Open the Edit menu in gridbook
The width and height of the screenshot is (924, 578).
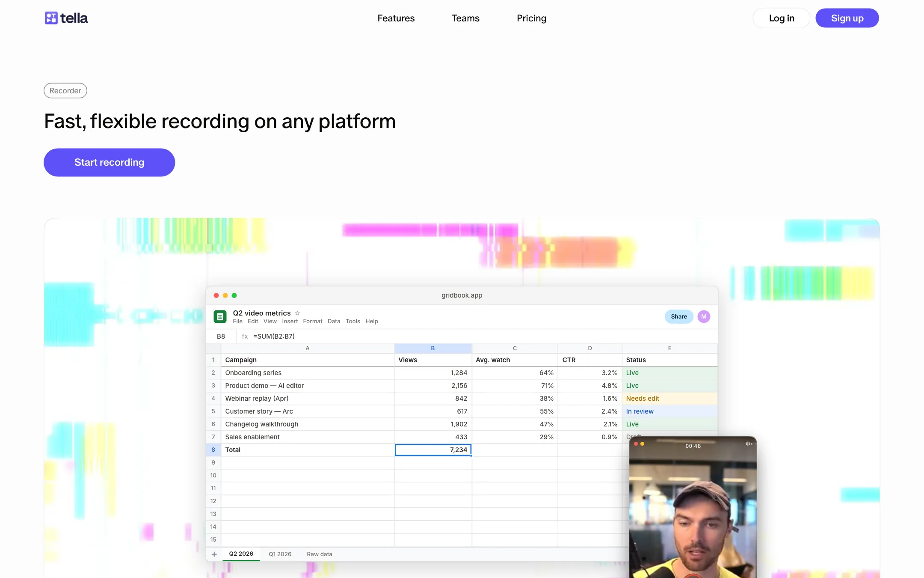click(x=253, y=321)
